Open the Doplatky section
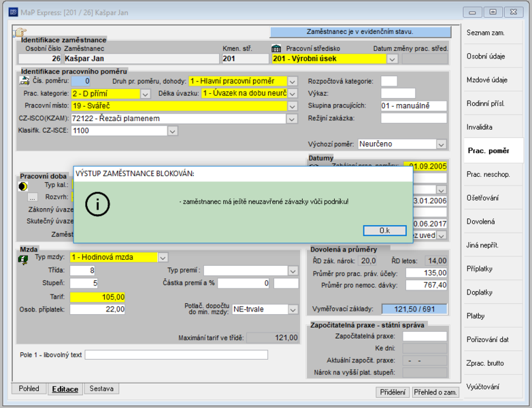The height and width of the screenshot is (408, 532). click(493, 292)
